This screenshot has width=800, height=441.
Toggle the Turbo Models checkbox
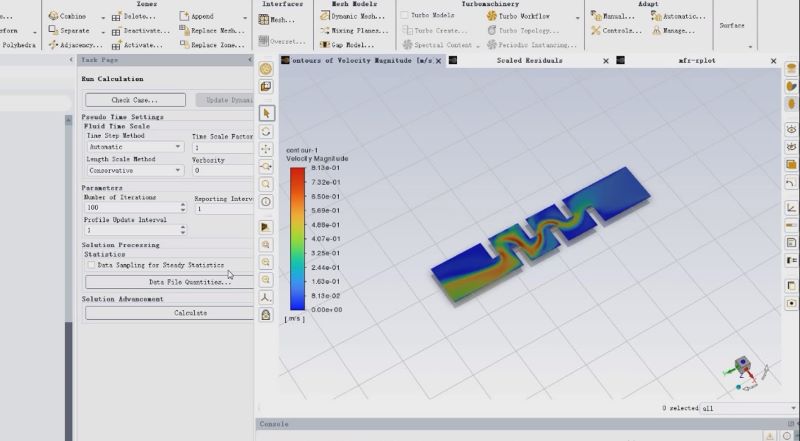pos(405,15)
